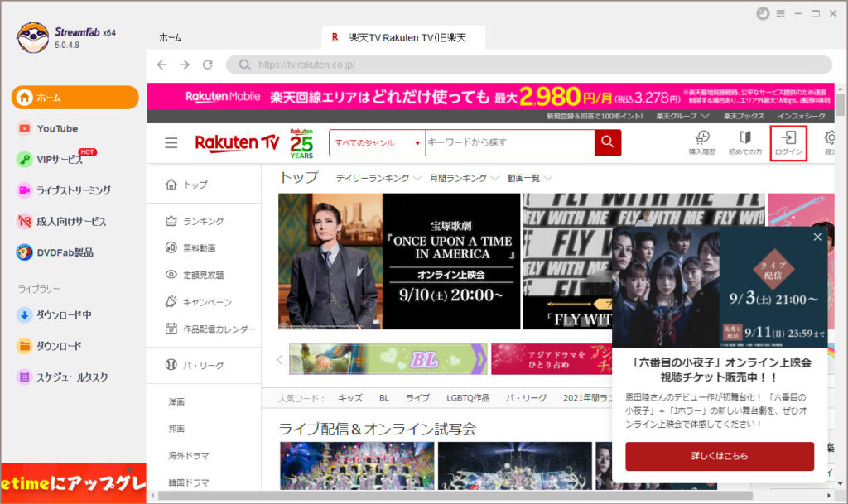This screenshot has height=504, width=848.
Task: Open the first live concert thumbnail
Action: (x=357, y=466)
